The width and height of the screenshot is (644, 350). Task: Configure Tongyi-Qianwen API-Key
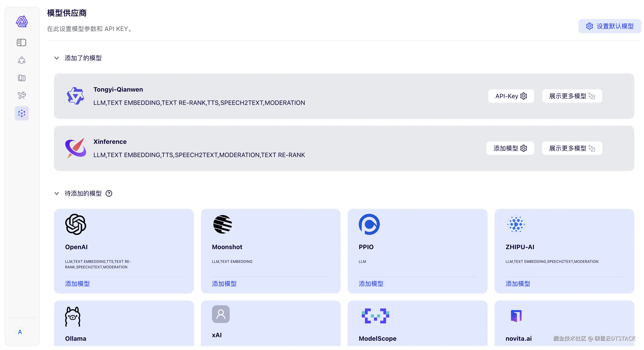pyautogui.click(x=511, y=96)
